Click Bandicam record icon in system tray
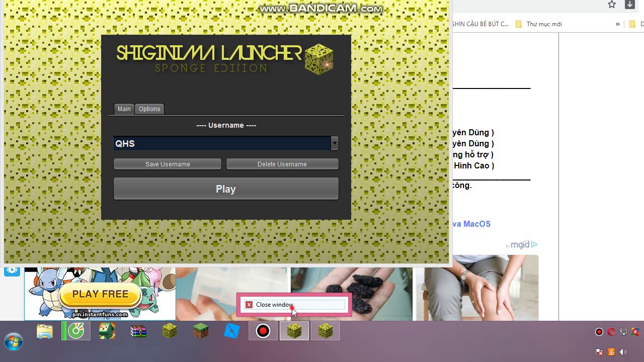The height and width of the screenshot is (362, 644). pyautogui.click(x=599, y=332)
